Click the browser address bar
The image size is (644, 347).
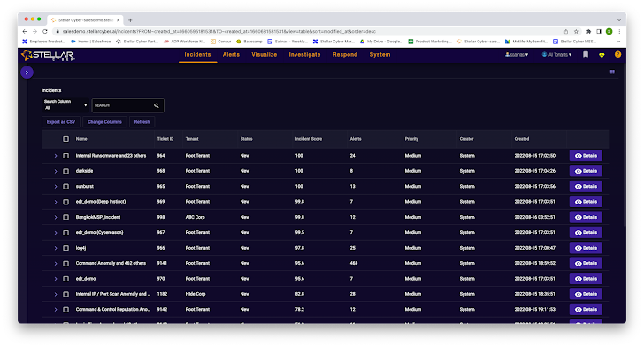[308, 31]
